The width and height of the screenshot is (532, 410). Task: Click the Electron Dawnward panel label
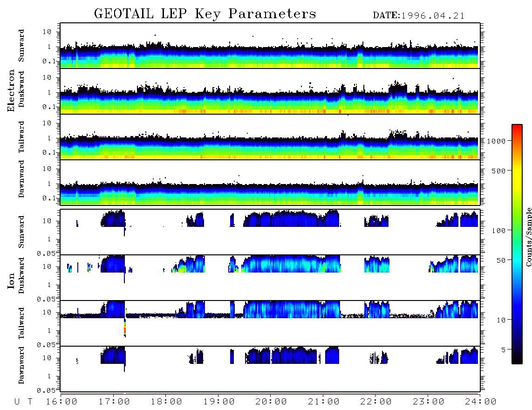click(x=21, y=179)
